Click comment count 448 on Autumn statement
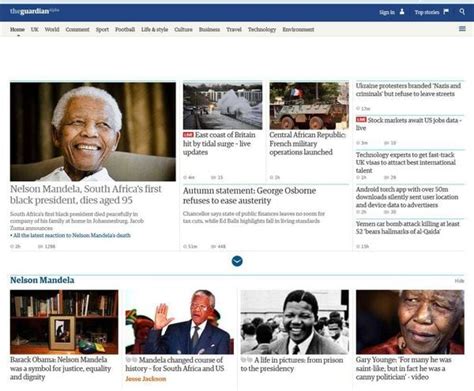The height and width of the screenshot is (391, 474). tap(218, 247)
